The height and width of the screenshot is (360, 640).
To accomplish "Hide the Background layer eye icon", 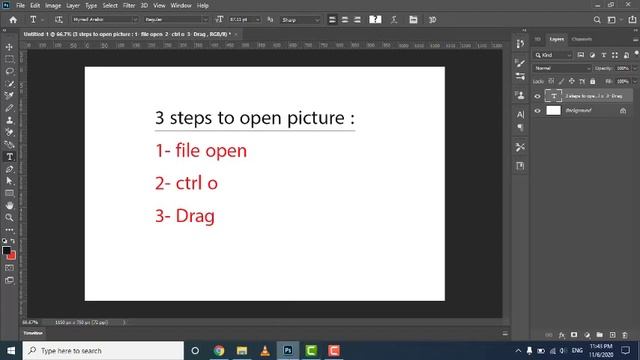I will point(537,111).
